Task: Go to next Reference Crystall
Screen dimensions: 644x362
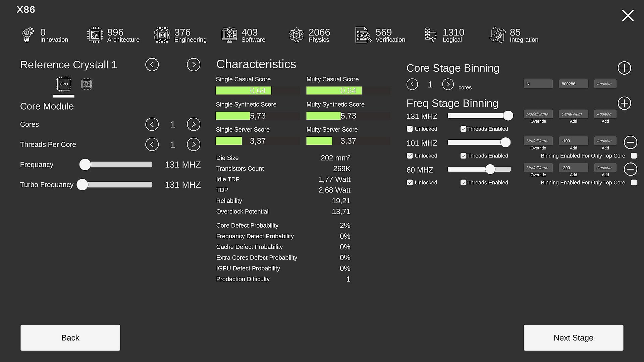Action: point(194,65)
